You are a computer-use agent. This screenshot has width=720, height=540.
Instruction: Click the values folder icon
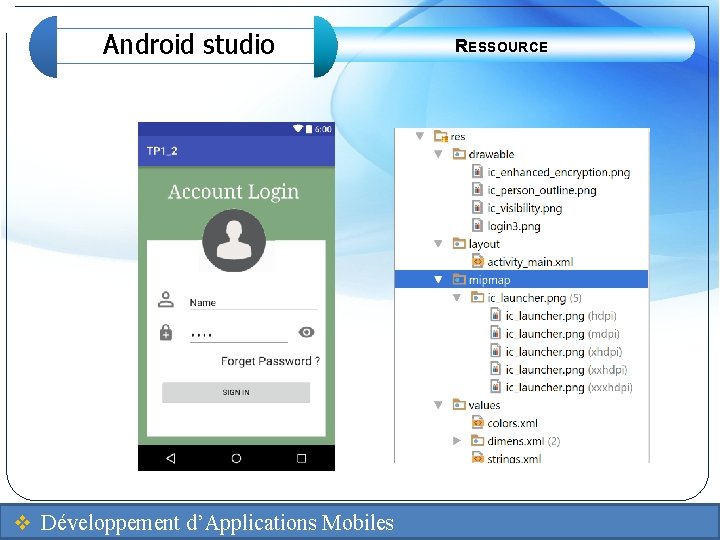pos(459,405)
